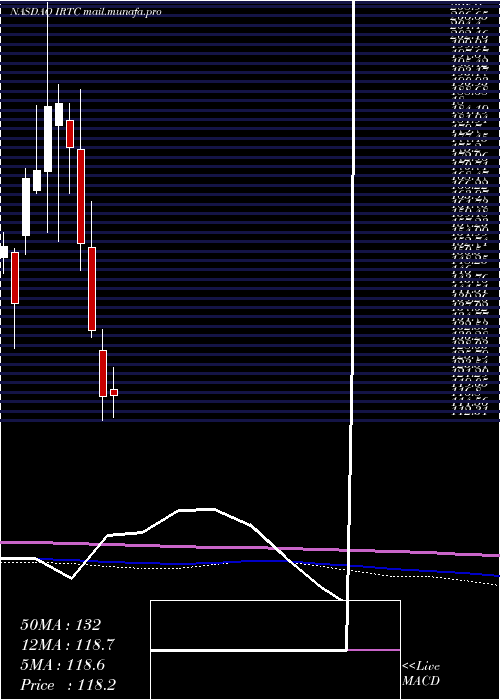Click the last small red candlestick
This screenshot has height=700, width=500.
pyautogui.click(x=114, y=392)
